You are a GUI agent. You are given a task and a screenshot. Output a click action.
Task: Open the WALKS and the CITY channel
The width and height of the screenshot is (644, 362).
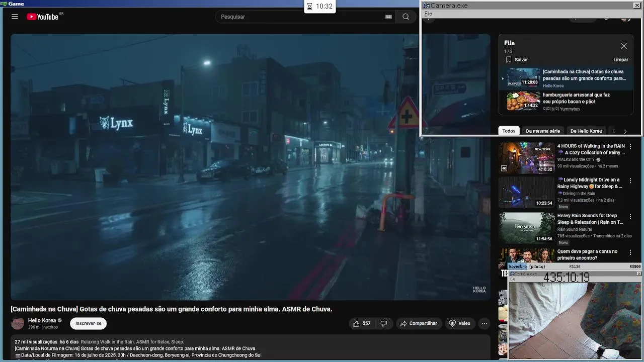(x=576, y=159)
